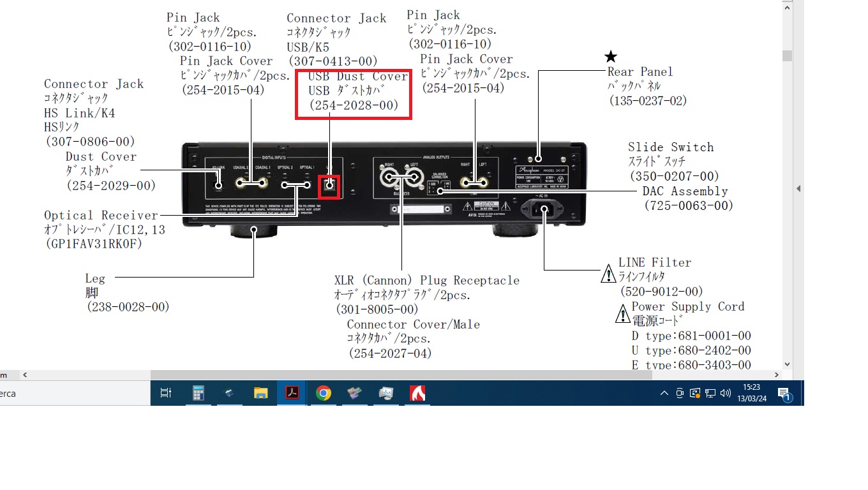
Task: Click the horizontal scrollbar left arrow
Action: point(25,375)
